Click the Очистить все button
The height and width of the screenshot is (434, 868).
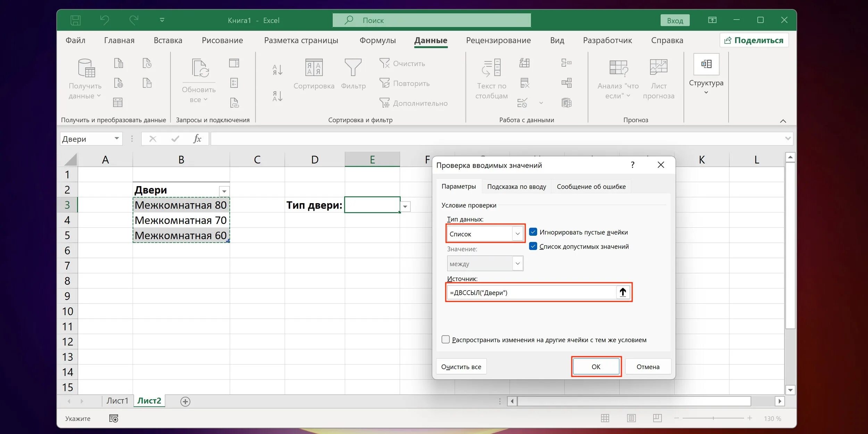[461, 367]
